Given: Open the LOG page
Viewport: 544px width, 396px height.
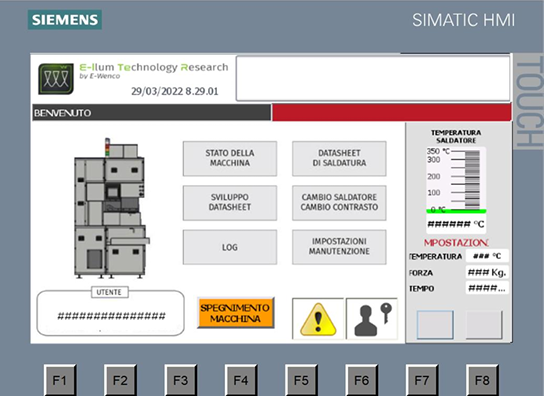Looking at the screenshot, I should click(230, 247).
